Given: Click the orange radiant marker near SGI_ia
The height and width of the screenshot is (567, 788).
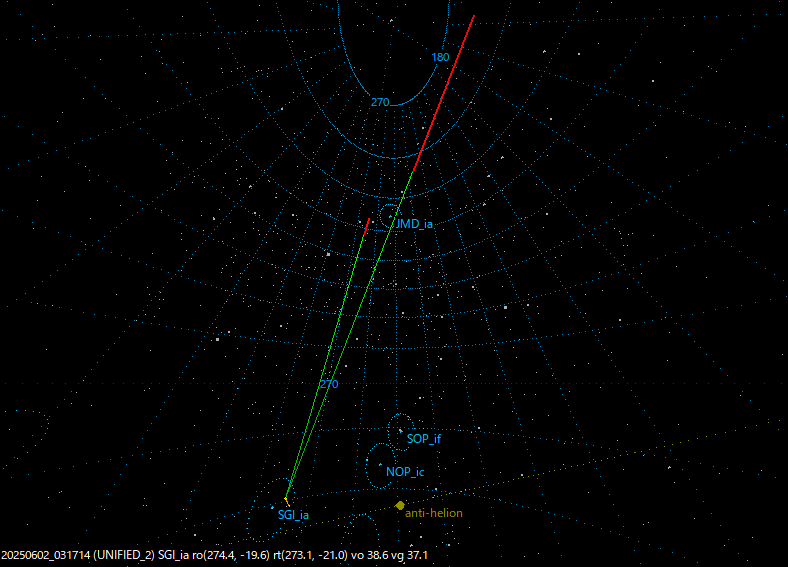Looking at the screenshot, I should tap(287, 501).
